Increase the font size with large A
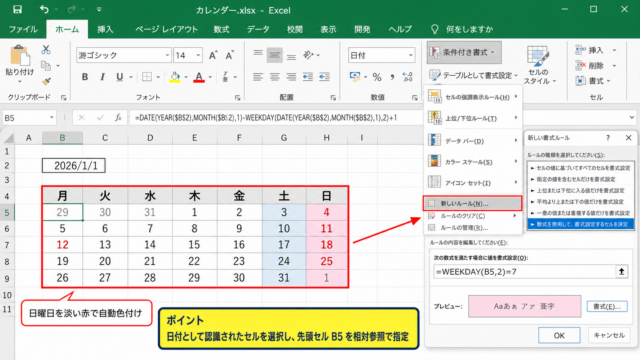 213,55
